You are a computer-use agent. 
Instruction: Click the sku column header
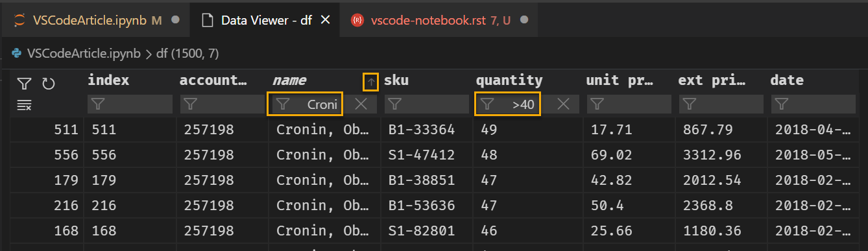(396, 80)
